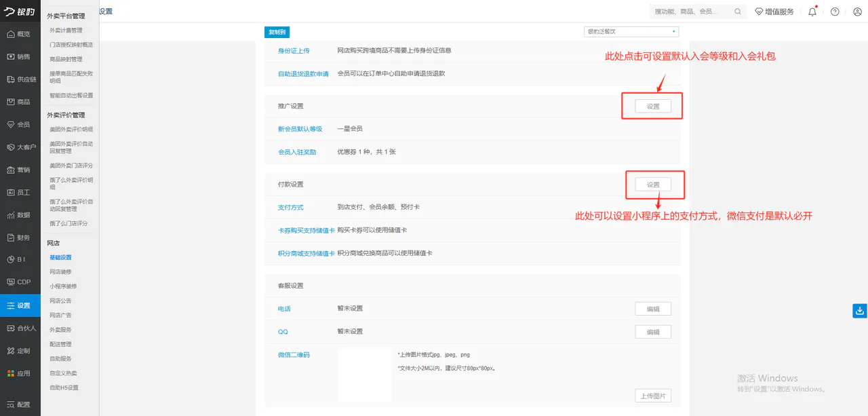The height and width of the screenshot is (416, 868).
Task: Open 配送管理 under 网店
Action: click(x=60, y=344)
